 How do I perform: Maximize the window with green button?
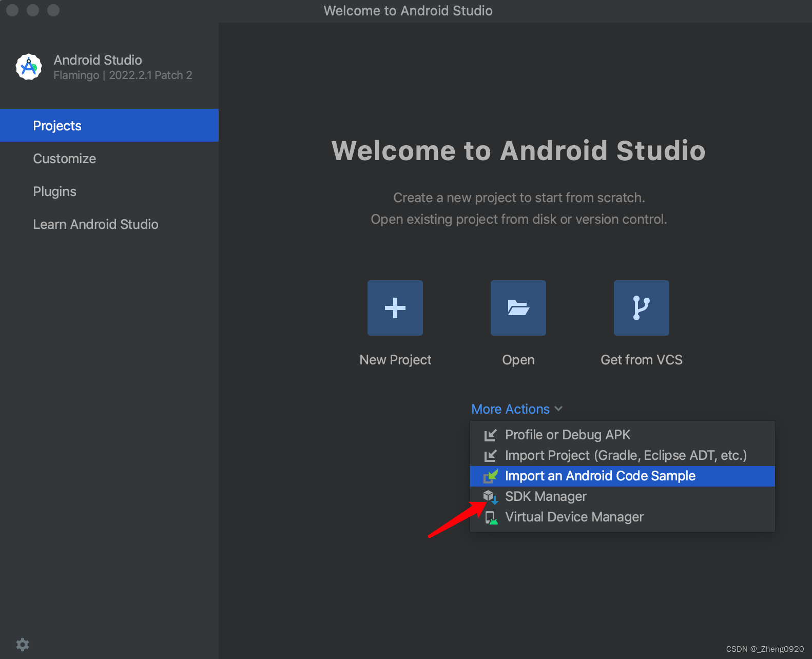pos(53,10)
